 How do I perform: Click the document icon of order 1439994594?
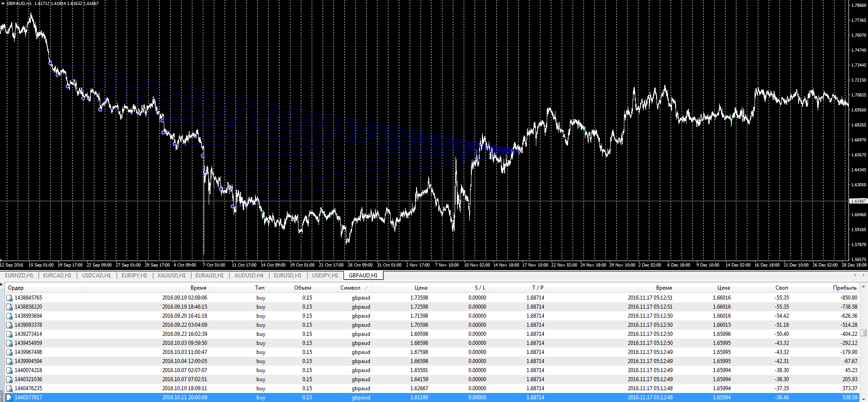pos(9,361)
